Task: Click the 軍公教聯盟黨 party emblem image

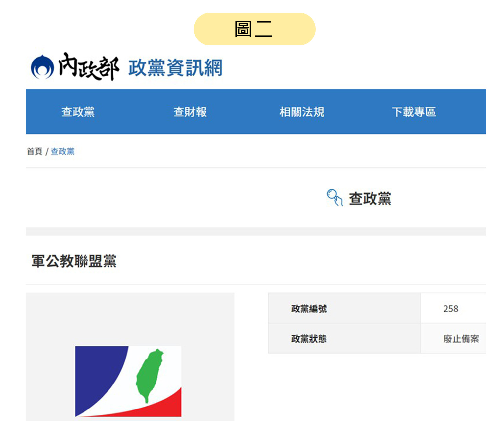Action: coord(128,381)
